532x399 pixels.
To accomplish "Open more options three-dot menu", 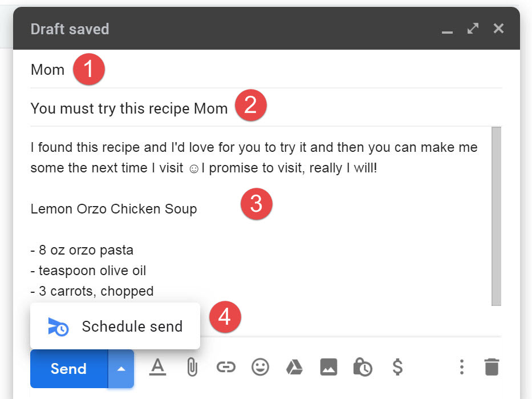I will [x=461, y=367].
